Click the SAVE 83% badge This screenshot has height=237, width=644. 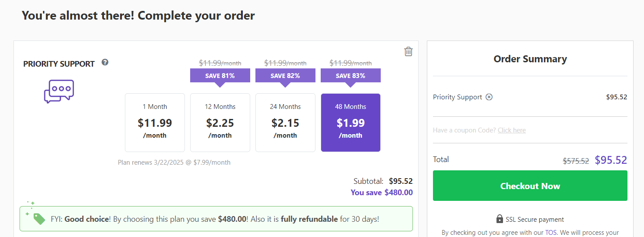[351, 76]
